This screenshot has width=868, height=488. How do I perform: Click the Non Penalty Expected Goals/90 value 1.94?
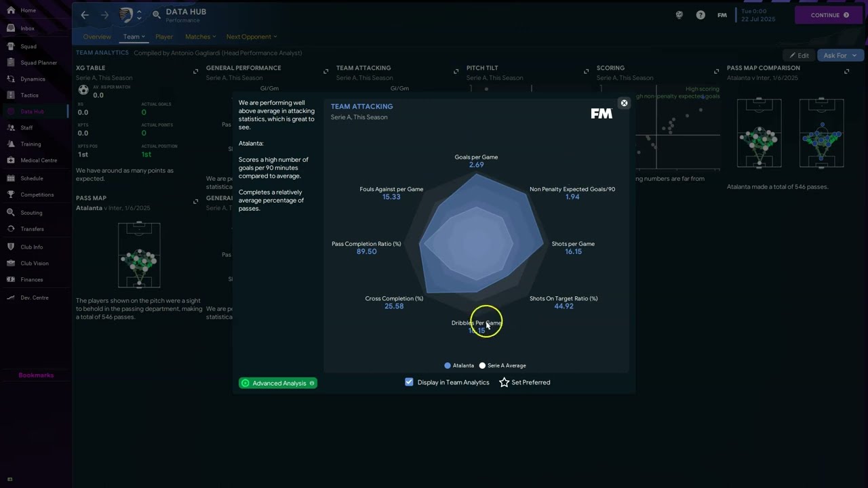[572, 197]
